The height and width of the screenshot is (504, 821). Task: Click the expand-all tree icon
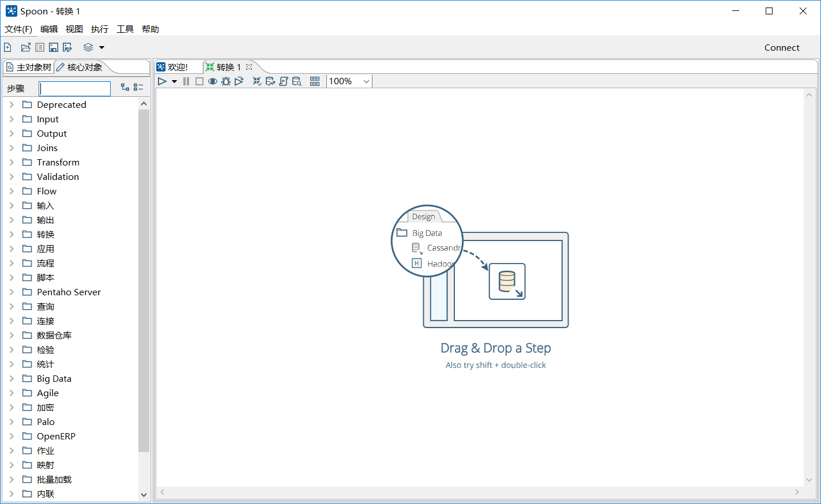point(125,87)
